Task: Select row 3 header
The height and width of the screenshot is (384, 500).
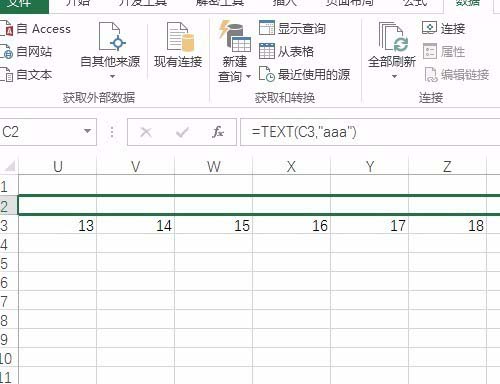Action: coord(9,225)
